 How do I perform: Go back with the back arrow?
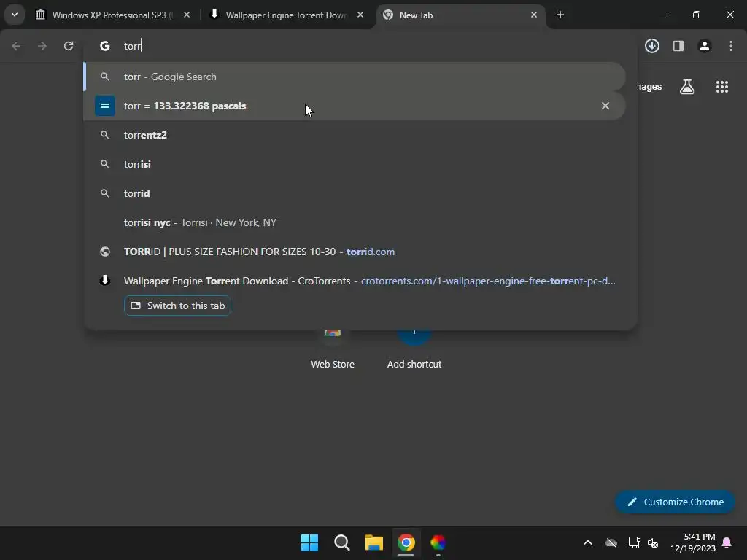[x=16, y=46]
